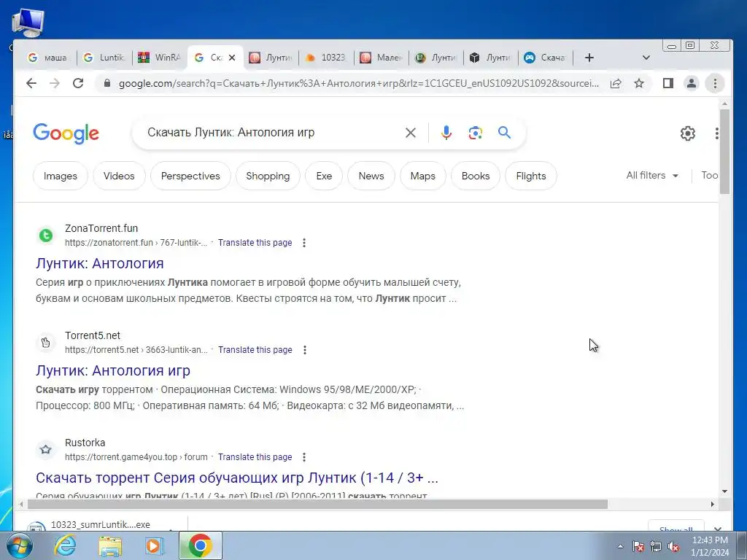Switch to the Мален tab
The image size is (747, 560).
[x=381, y=58]
